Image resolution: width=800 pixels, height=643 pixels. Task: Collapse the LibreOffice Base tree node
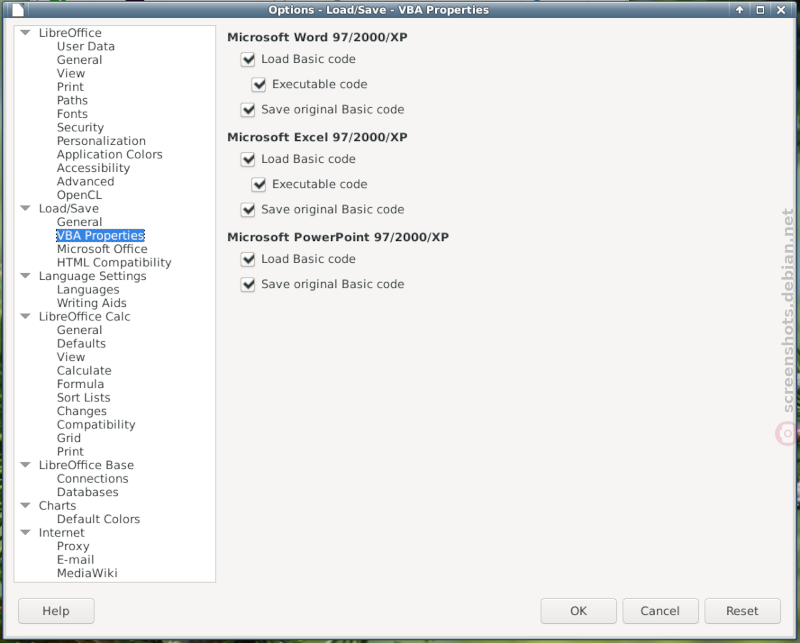tap(25, 465)
